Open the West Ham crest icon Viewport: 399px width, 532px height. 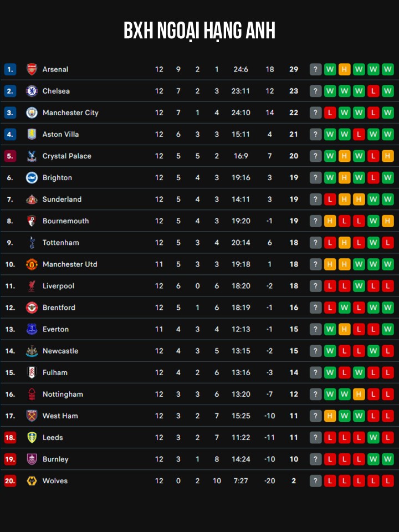[32, 416]
